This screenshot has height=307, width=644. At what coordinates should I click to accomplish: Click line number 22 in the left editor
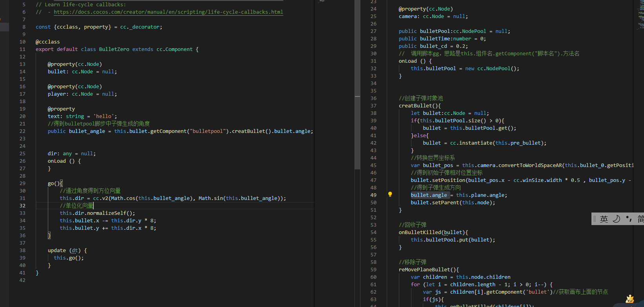[x=22, y=131]
